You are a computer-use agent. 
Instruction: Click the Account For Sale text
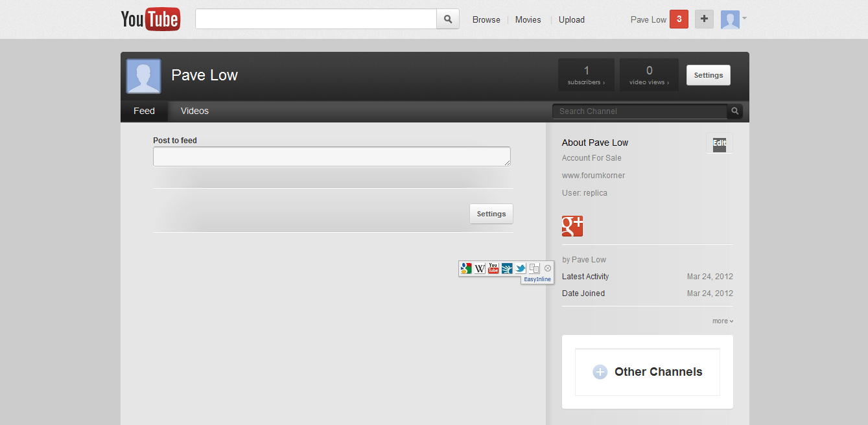pos(592,158)
